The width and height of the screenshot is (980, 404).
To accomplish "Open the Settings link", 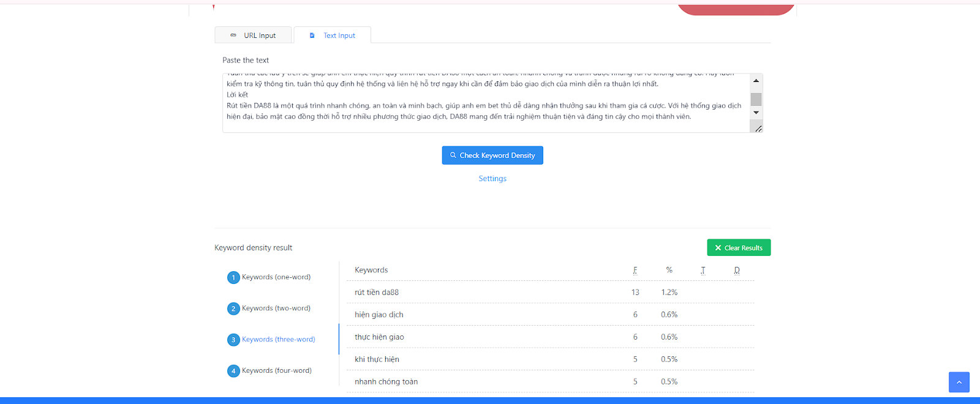I will [492, 179].
